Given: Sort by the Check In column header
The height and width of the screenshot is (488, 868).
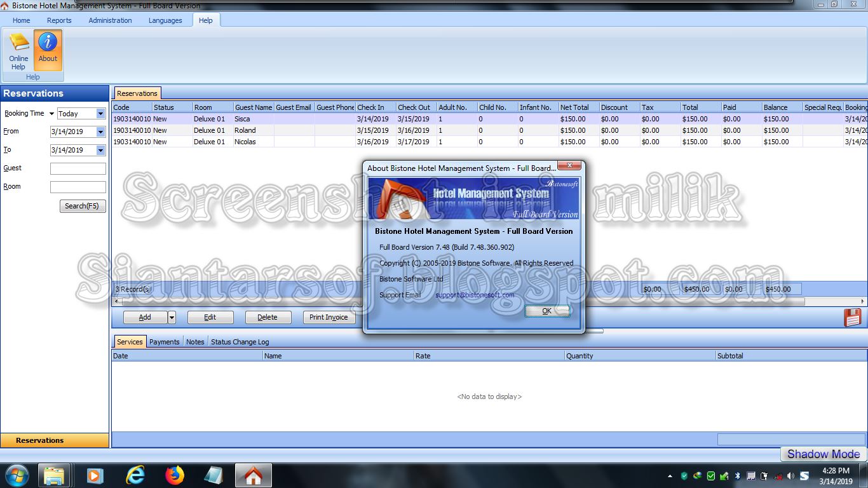Looking at the screenshot, I should (376, 107).
